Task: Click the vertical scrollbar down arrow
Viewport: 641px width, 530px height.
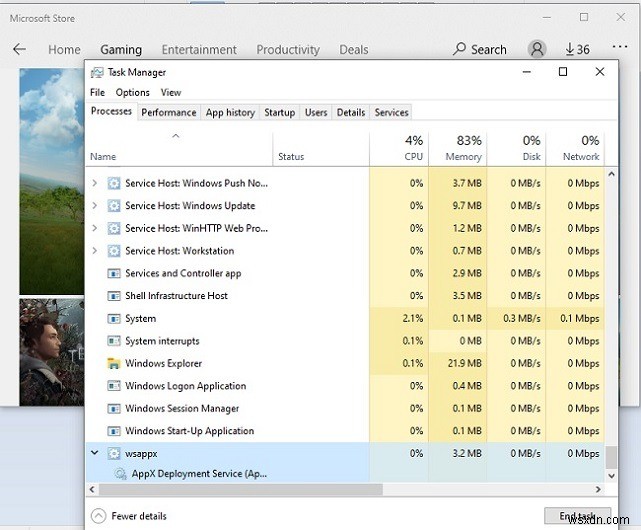Action: 611,476
